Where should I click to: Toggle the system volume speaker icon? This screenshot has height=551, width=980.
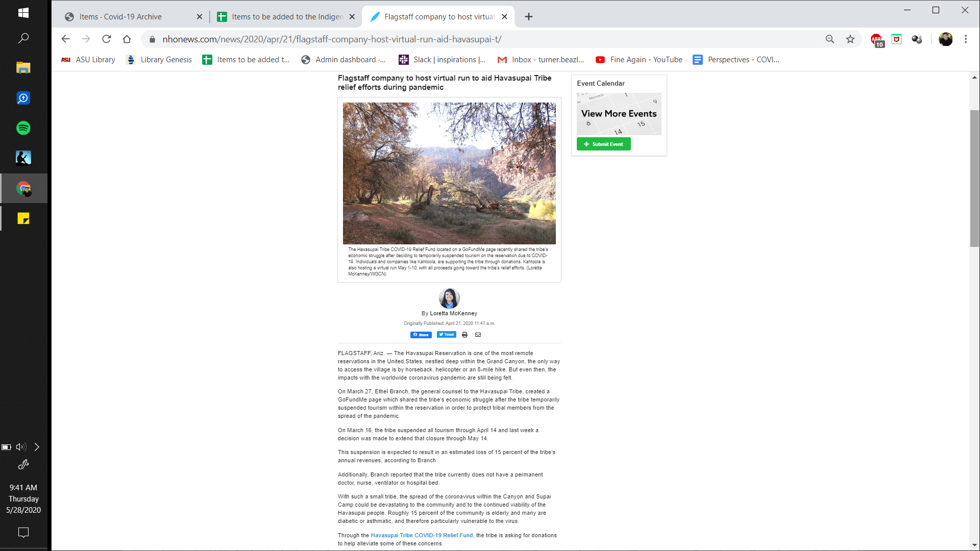pos(20,447)
